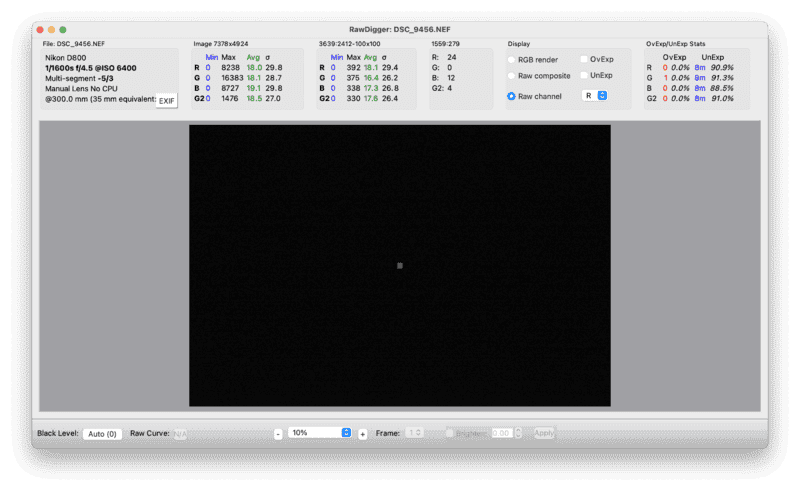
Task: Click the brightness value stepper arrows
Action: click(x=518, y=433)
